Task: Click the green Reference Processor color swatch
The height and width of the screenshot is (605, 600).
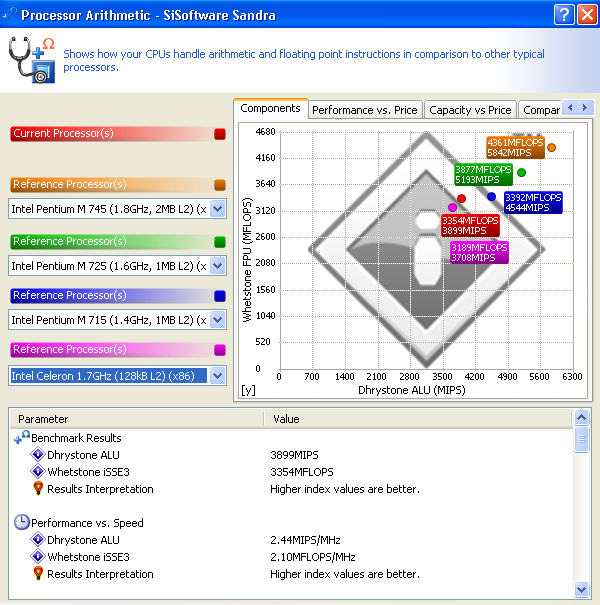Action: (x=220, y=242)
